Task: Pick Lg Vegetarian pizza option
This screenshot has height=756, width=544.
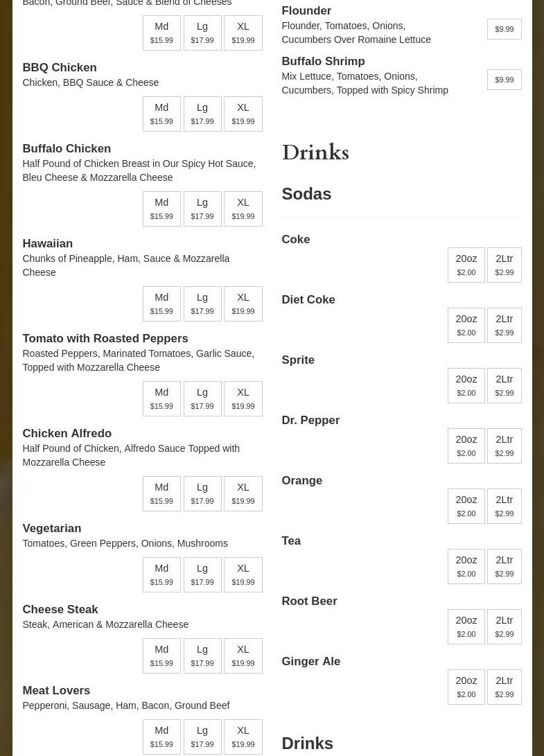Action: (202, 574)
